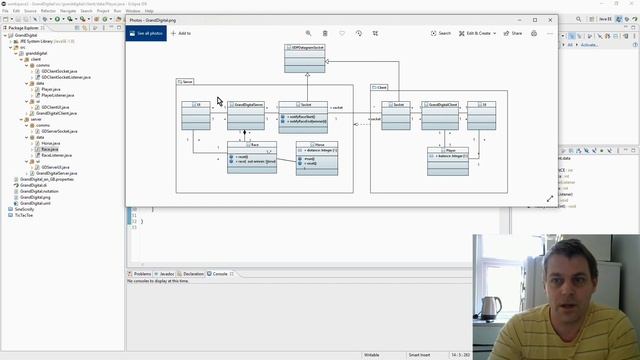The height and width of the screenshot is (360, 640).
Task: Open Edit & Create dropdown in Photos
Action: tap(477, 33)
